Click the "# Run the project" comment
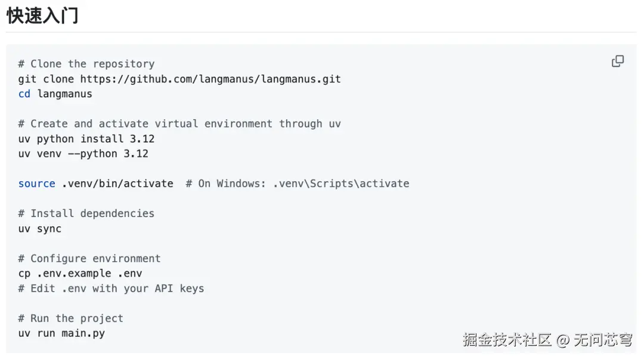Viewport: 644px width, 359px height. click(x=71, y=318)
